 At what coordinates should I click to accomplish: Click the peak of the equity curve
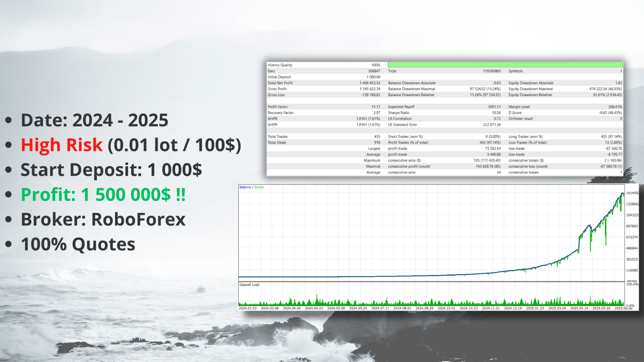623,193
